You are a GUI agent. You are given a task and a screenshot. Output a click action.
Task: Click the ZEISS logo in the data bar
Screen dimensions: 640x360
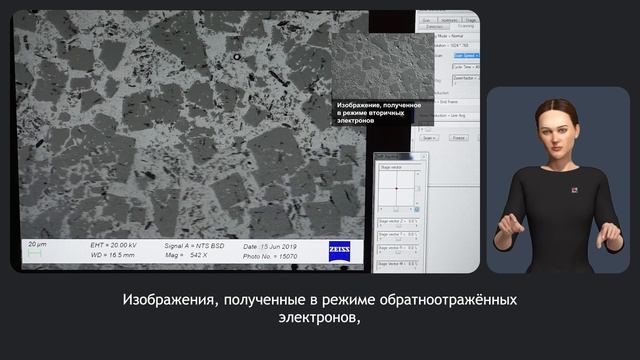pos(339,251)
